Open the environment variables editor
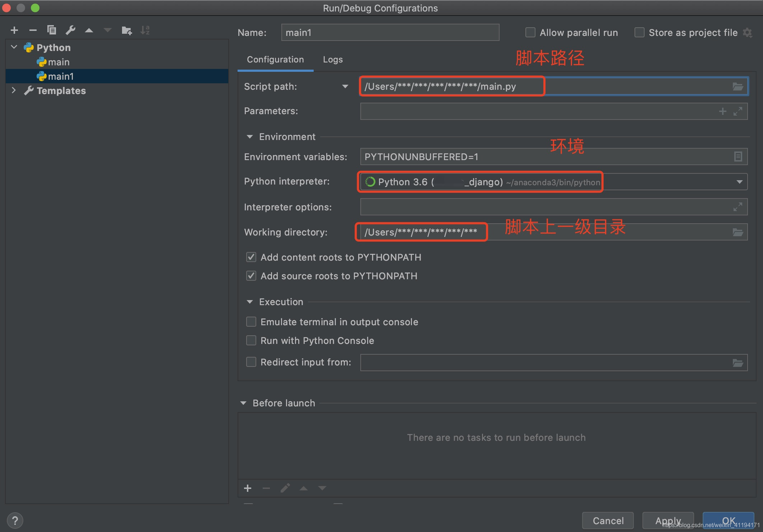 [x=738, y=157]
